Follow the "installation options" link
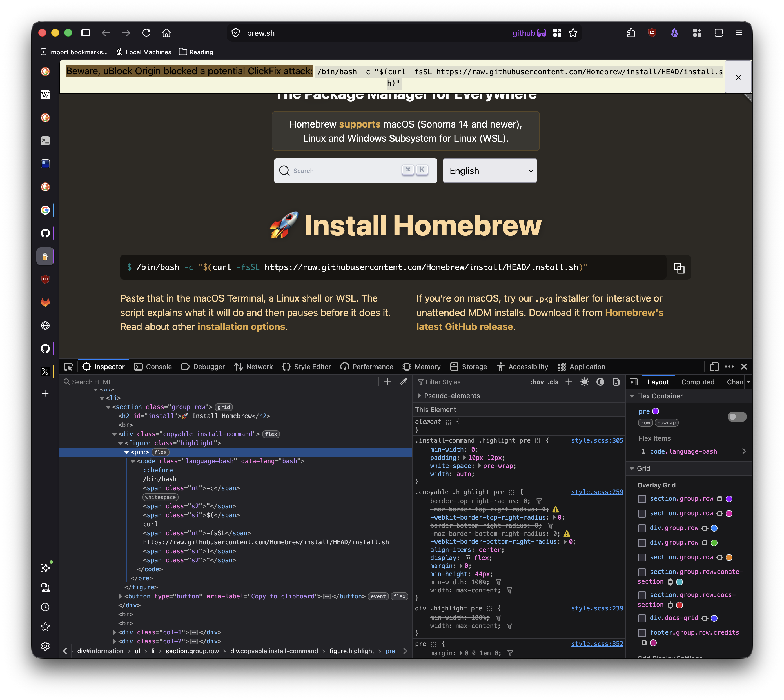Screen dimensions: 784x700 (x=241, y=327)
